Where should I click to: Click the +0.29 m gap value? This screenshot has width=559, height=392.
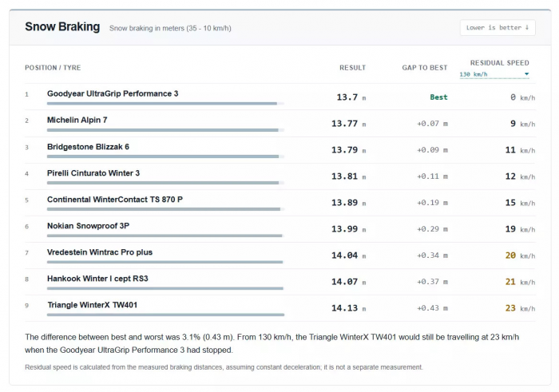click(x=432, y=229)
